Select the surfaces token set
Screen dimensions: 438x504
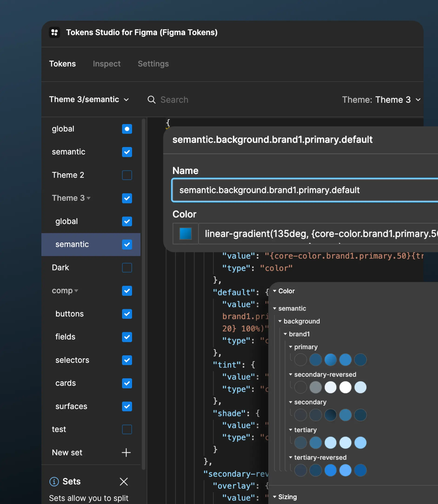(71, 406)
